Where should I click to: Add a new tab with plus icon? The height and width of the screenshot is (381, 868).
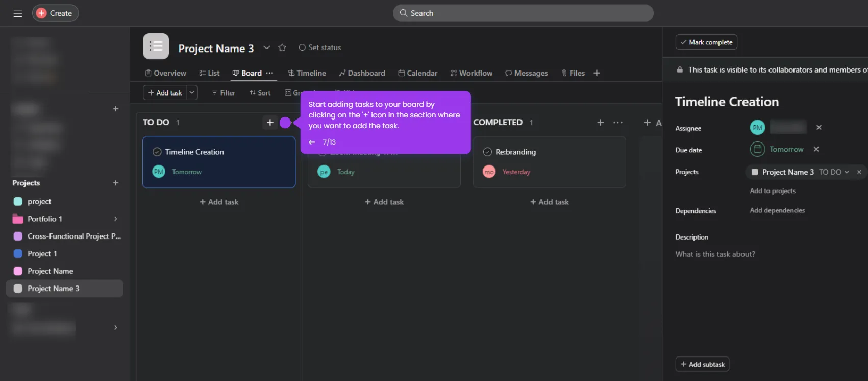[x=597, y=73]
